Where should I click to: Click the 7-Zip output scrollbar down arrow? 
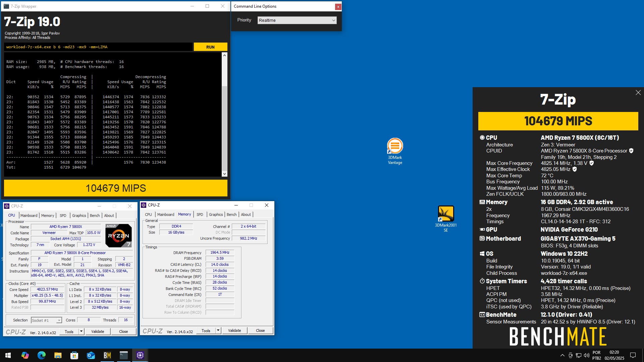(x=224, y=174)
